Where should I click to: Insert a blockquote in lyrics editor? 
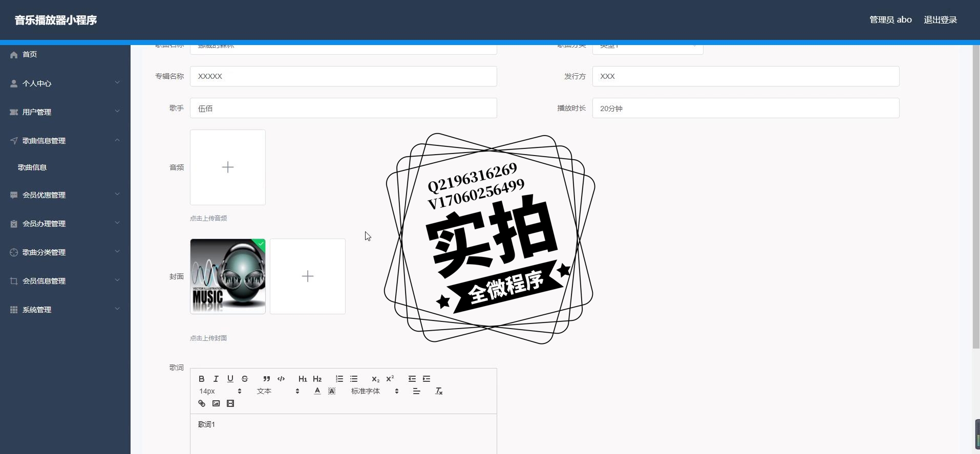click(x=267, y=379)
